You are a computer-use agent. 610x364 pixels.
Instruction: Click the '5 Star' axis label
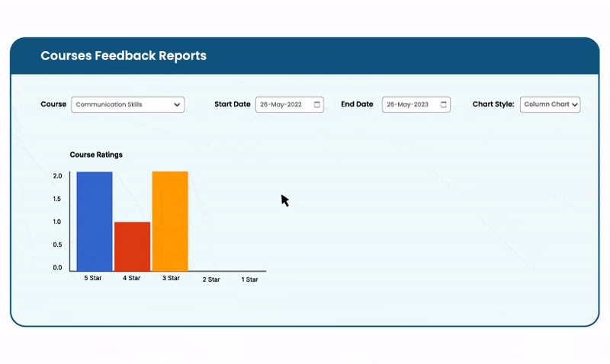(x=93, y=278)
